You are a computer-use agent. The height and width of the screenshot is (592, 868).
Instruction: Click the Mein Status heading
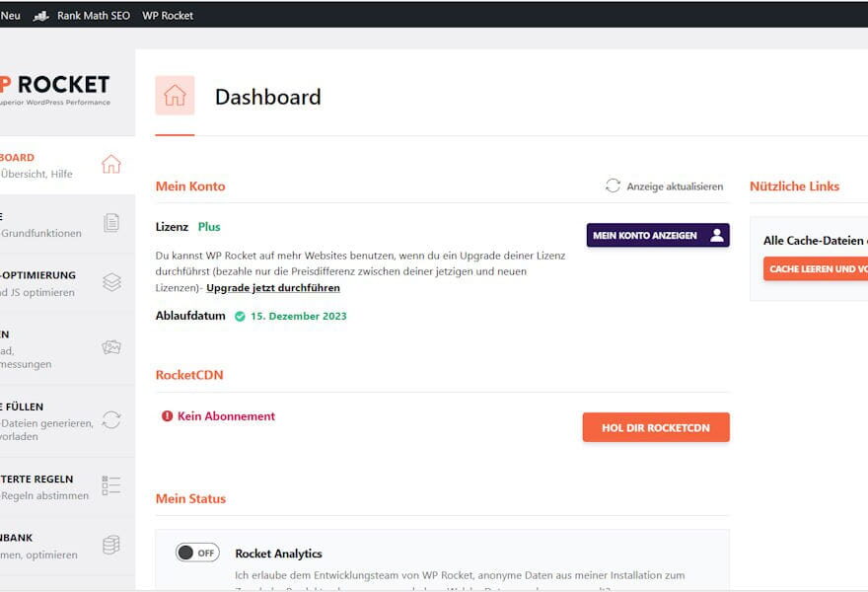coord(190,498)
